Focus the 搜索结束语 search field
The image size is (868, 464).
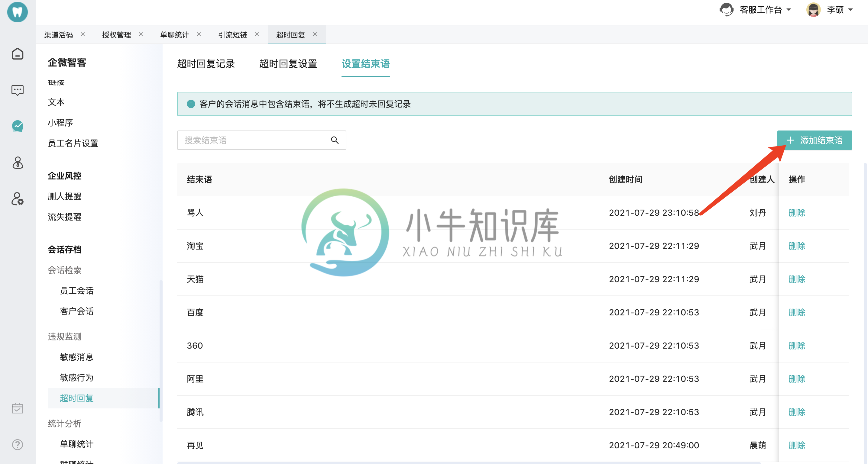click(261, 140)
